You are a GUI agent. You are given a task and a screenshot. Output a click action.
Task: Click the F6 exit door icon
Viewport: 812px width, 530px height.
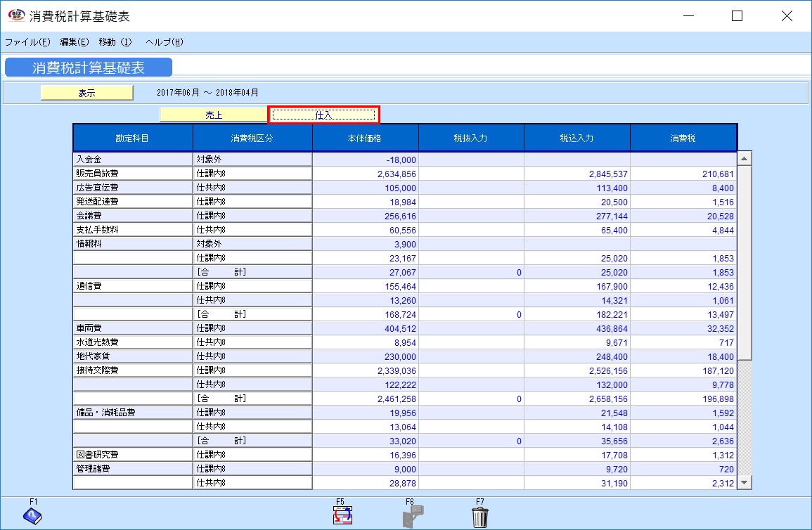pyautogui.click(x=411, y=515)
